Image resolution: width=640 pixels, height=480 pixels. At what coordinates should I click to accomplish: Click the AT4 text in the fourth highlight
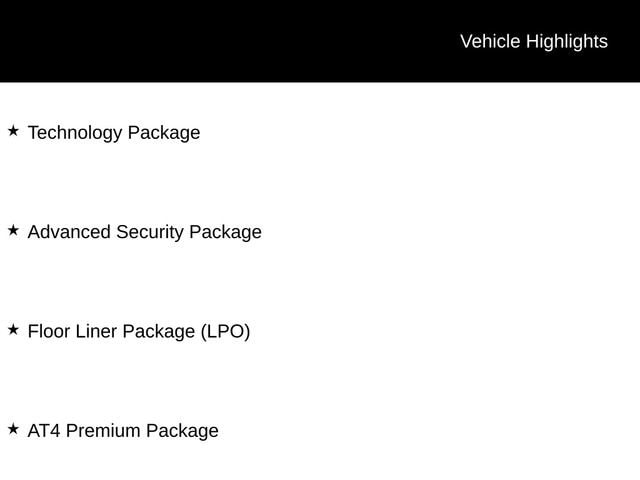(x=44, y=431)
